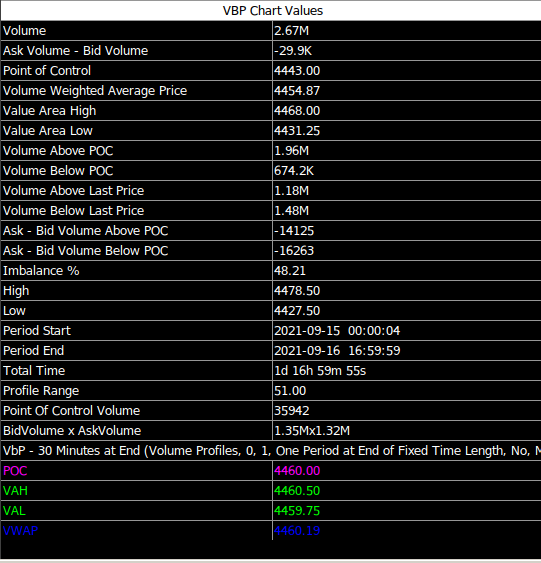
Task: Click the green VAH label
Action: coord(15,491)
